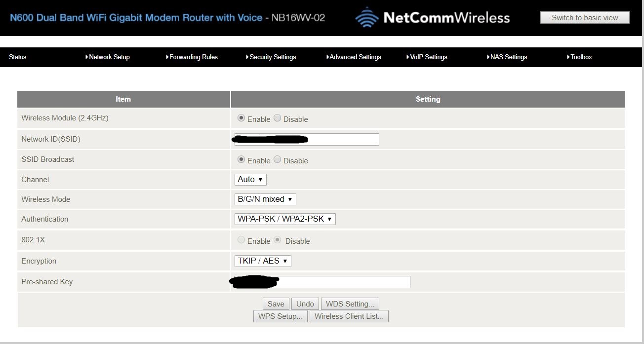
Task: Click the "Setting" column header
Action: click(428, 99)
